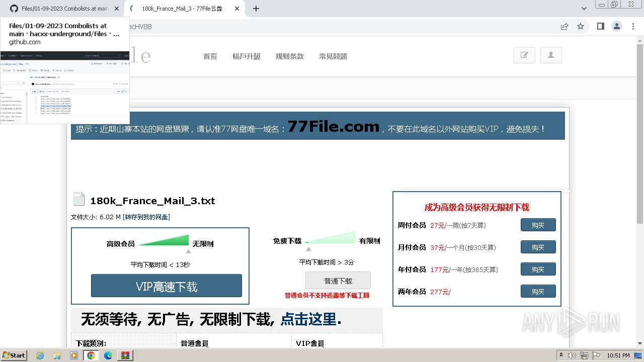This screenshot has height=362, width=644.
Task: Click the 180k_France_Mail_3.txt filename
Action: (x=152, y=201)
